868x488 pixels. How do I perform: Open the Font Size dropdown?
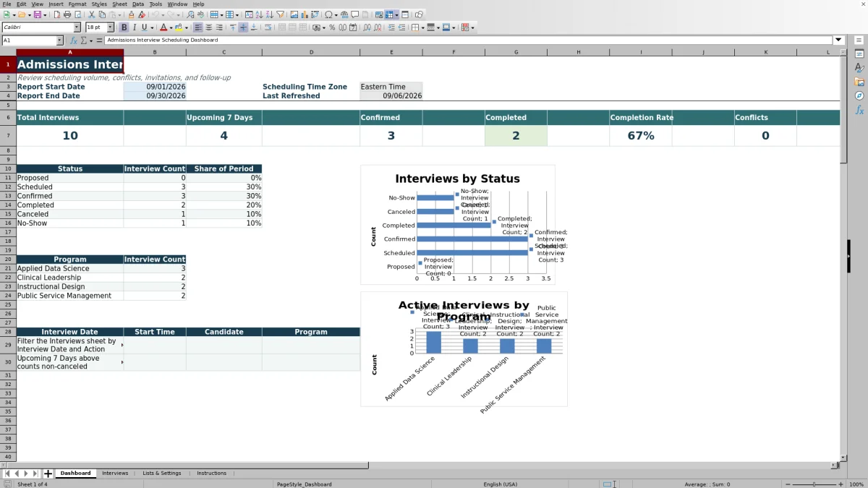(x=111, y=27)
